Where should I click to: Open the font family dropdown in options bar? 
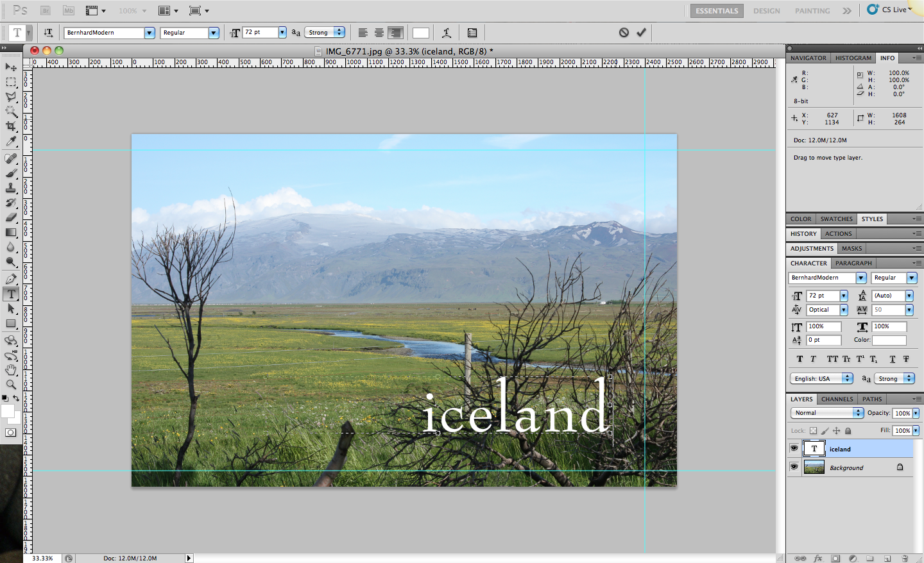[x=150, y=33]
